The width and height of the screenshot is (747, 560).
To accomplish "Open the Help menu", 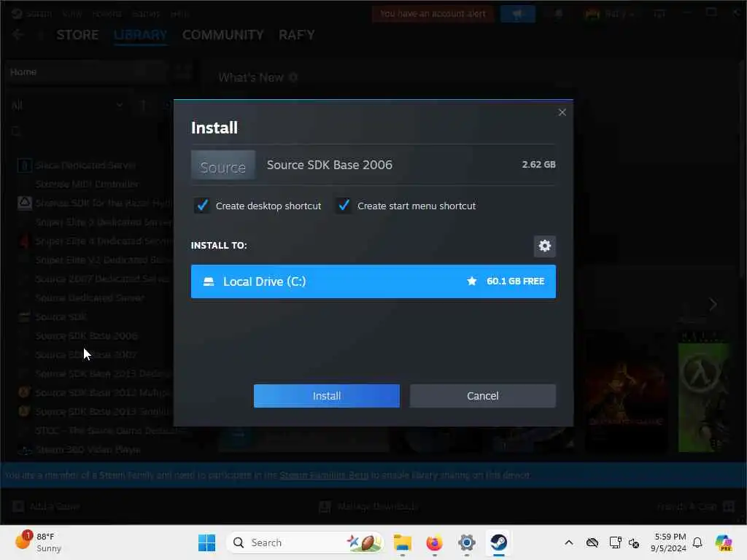I will click(x=180, y=14).
